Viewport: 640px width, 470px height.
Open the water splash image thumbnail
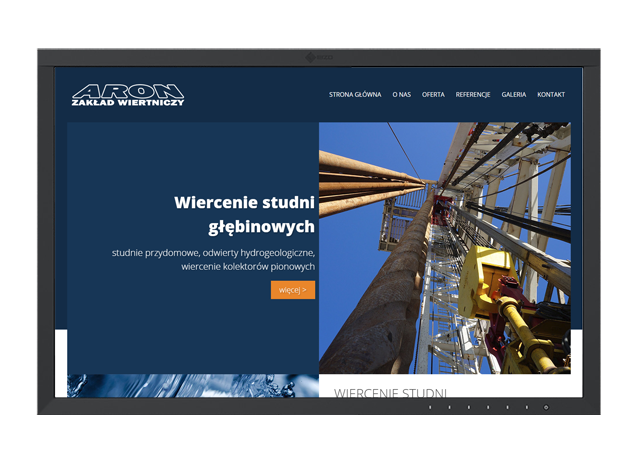(192, 385)
